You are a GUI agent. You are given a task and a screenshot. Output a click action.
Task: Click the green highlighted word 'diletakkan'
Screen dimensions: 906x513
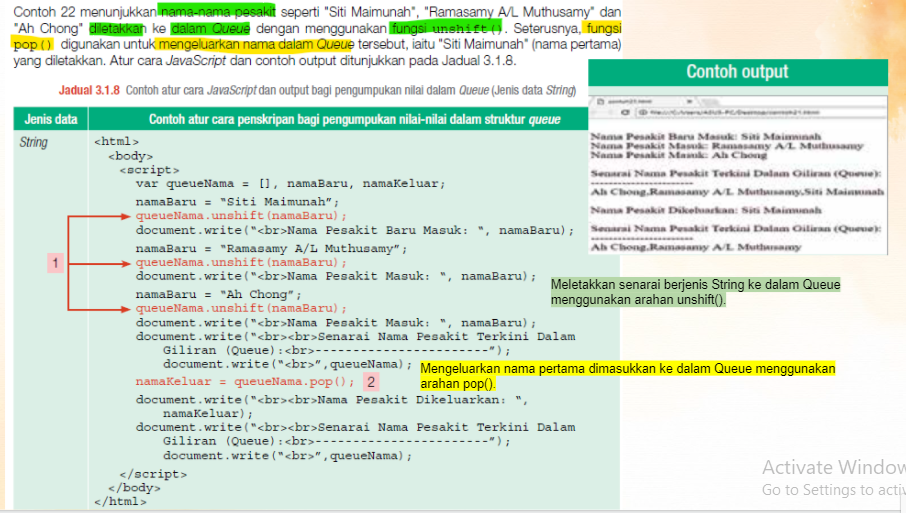118,28
